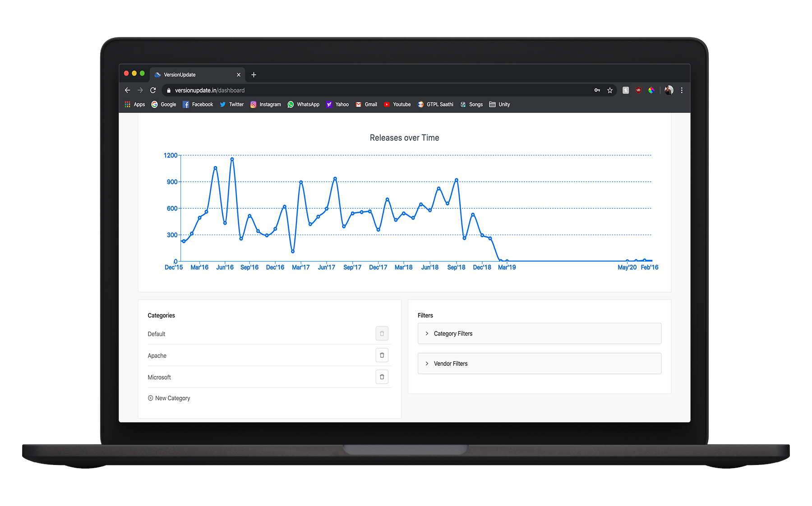This screenshot has height=506, width=812.
Task: Go back with the browser back arrow
Action: [x=128, y=90]
